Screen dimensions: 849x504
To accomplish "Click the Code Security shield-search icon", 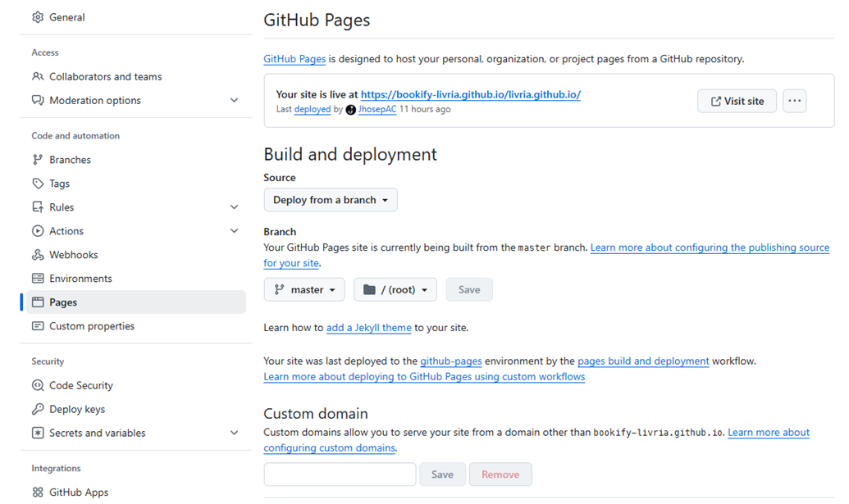I will coord(38,385).
